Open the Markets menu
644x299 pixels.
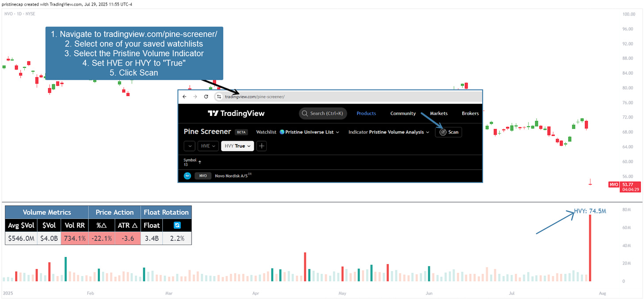tap(439, 113)
